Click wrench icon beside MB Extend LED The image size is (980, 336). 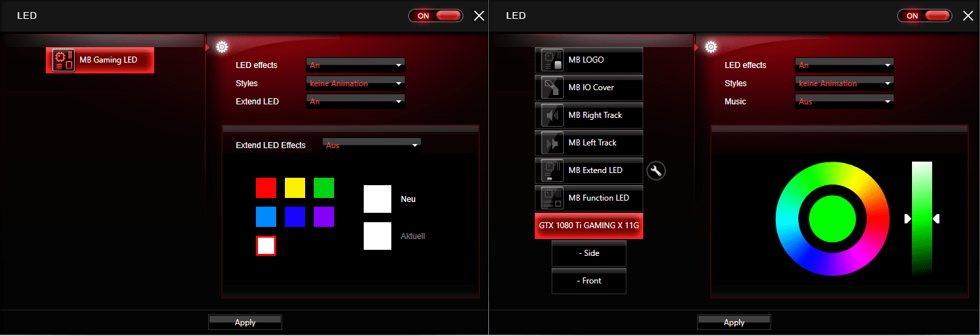click(656, 170)
